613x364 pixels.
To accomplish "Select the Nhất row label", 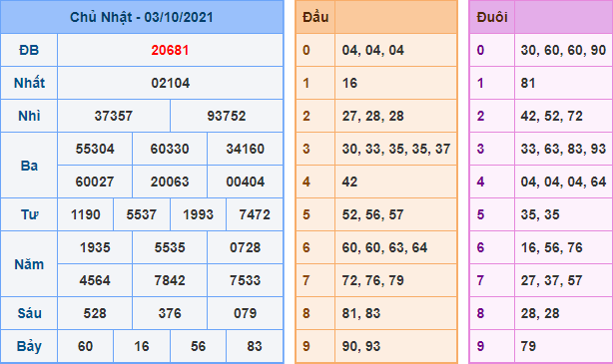I will 29,83.
